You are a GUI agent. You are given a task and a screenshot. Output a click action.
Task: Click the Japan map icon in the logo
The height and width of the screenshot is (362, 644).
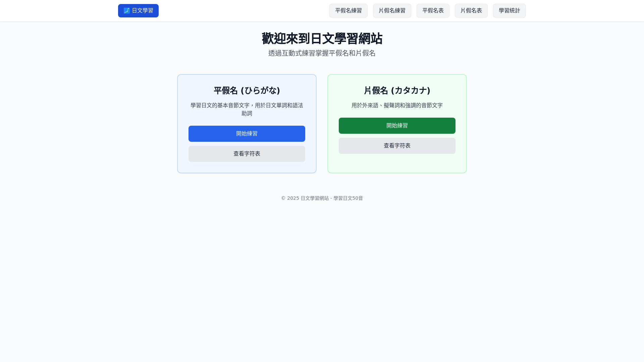coord(126,11)
